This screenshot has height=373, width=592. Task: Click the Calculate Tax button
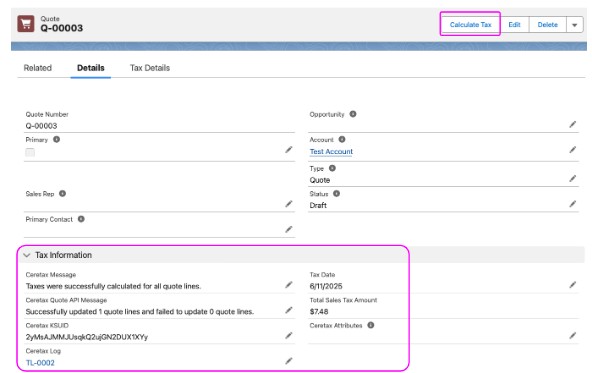point(470,25)
